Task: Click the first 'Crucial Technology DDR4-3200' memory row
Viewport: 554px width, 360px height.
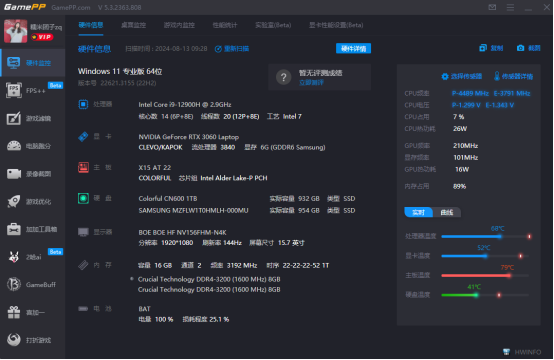Action: 209,279
